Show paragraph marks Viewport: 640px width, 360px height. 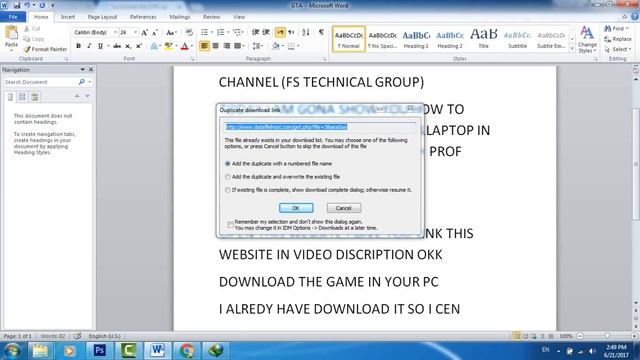[x=321, y=32]
